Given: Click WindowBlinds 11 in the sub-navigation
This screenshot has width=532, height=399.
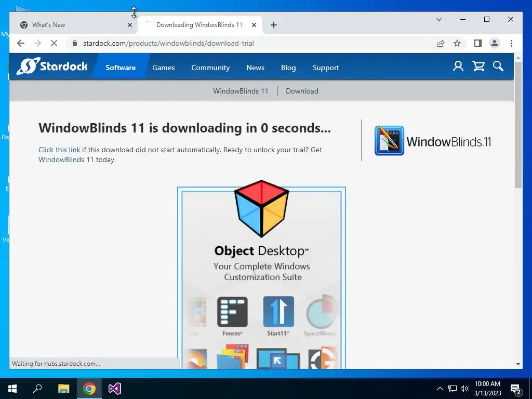Looking at the screenshot, I should (x=241, y=91).
